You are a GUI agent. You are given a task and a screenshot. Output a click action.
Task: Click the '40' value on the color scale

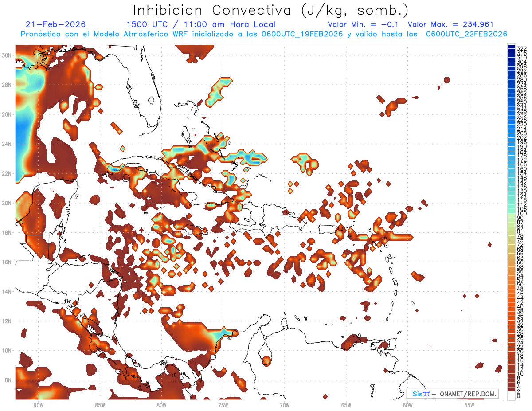point(520,307)
